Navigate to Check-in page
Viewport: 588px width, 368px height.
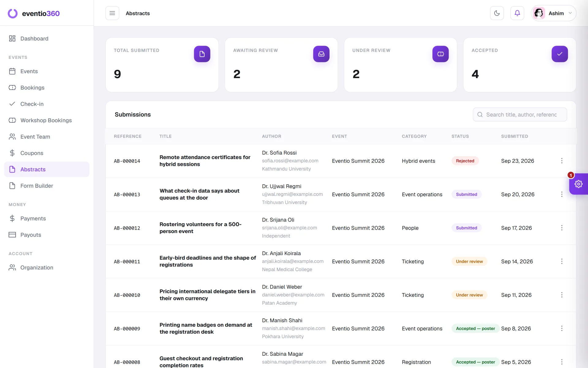[47, 104]
